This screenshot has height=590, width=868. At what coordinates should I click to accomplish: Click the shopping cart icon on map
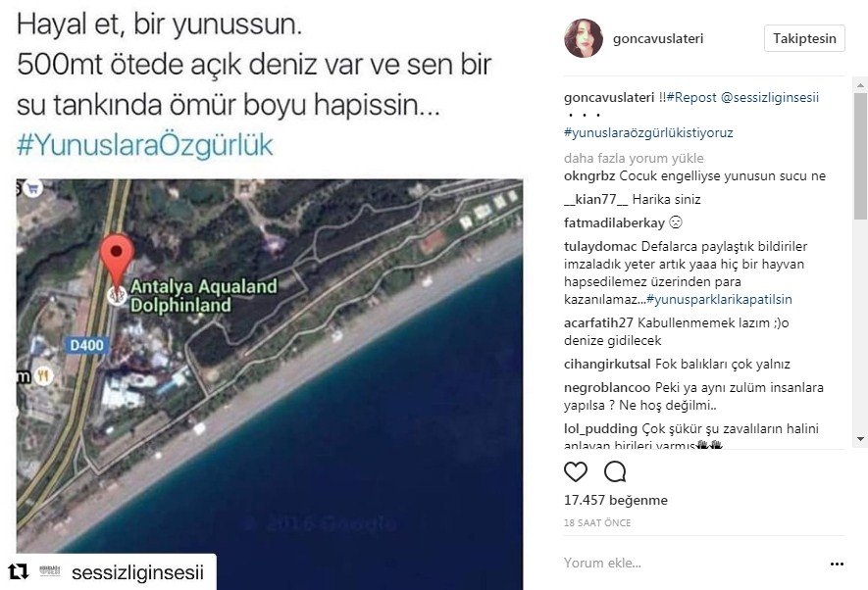coord(32,189)
